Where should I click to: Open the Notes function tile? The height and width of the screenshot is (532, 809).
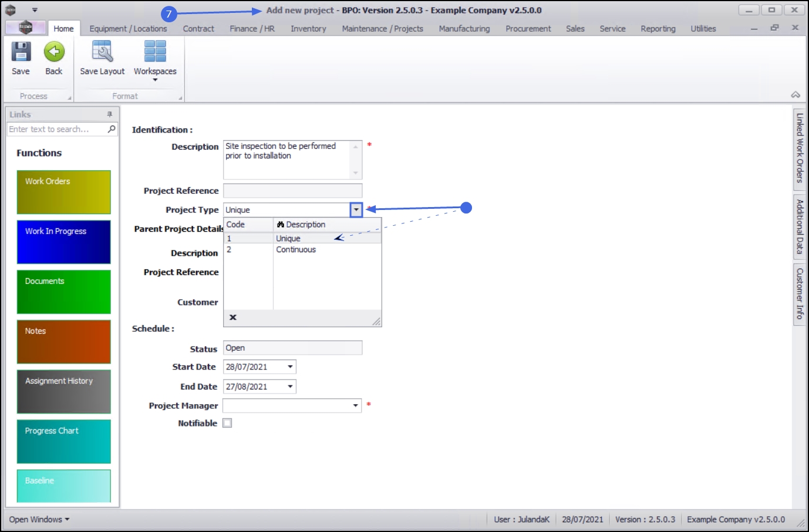point(64,342)
